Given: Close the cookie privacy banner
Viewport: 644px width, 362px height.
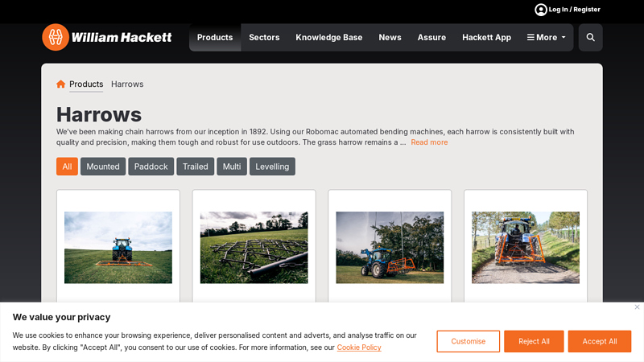Looking at the screenshot, I should [x=637, y=307].
